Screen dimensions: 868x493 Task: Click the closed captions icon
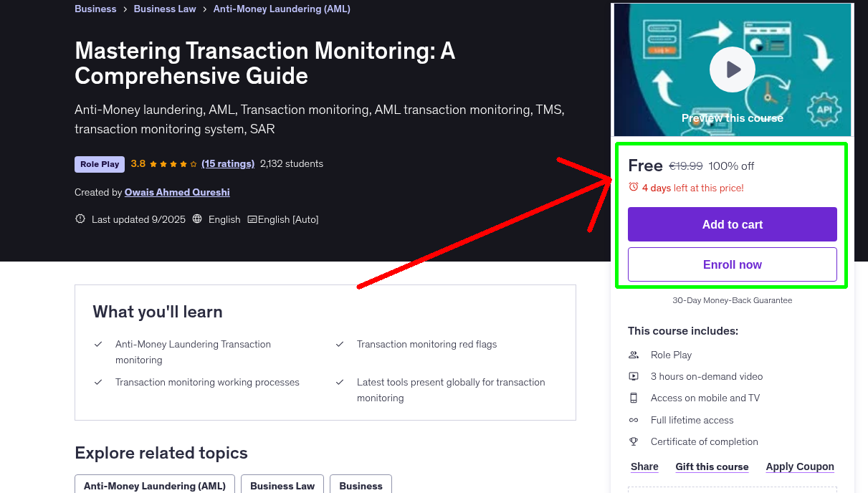pyautogui.click(x=252, y=219)
